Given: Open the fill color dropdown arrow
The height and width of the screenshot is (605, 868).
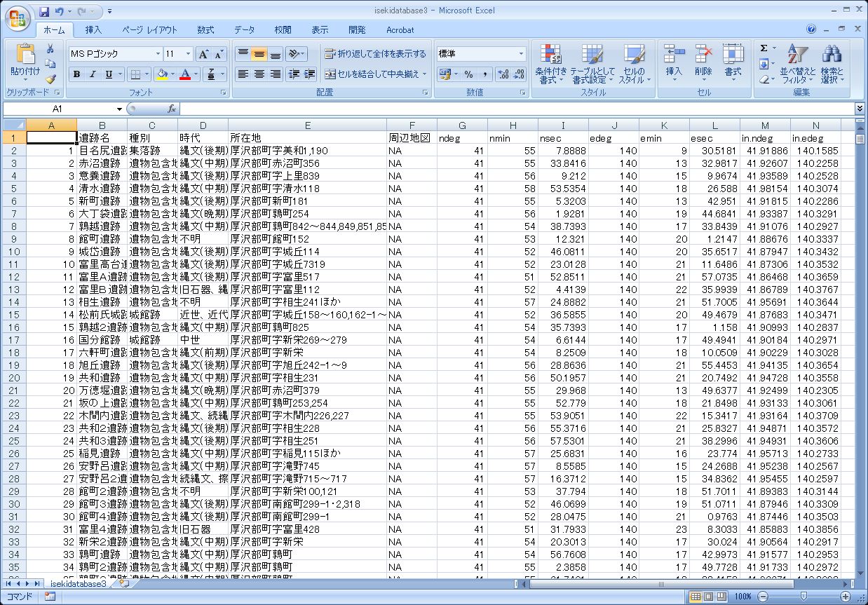Looking at the screenshot, I should pyautogui.click(x=172, y=74).
